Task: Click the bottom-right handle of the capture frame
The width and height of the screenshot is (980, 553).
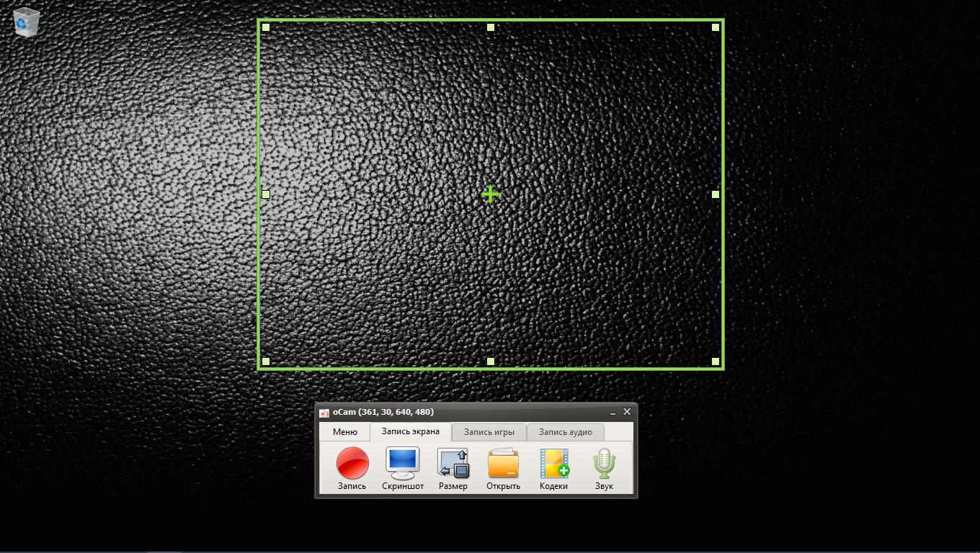Action: (x=716, y=361)
